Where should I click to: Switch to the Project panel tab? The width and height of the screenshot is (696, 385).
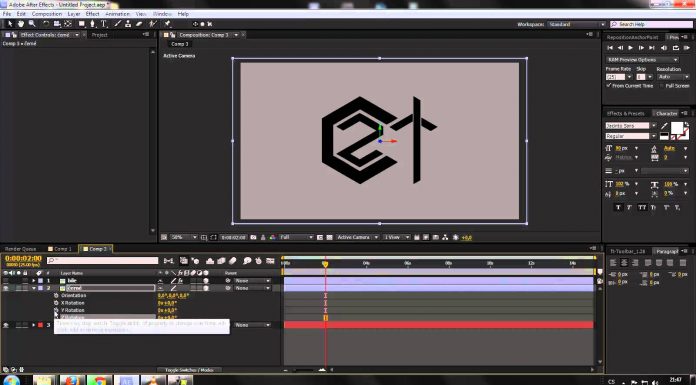coord(99,35)
